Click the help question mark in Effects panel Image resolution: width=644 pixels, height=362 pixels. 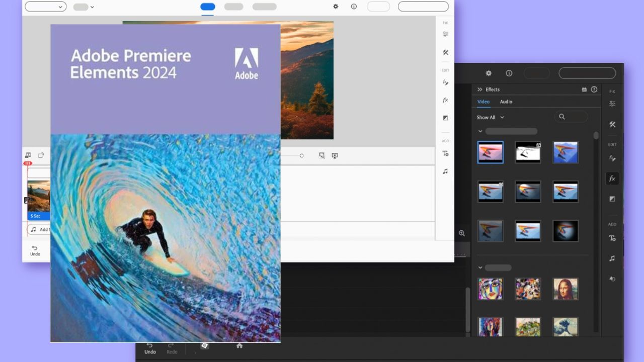click(x=594, y=89)
